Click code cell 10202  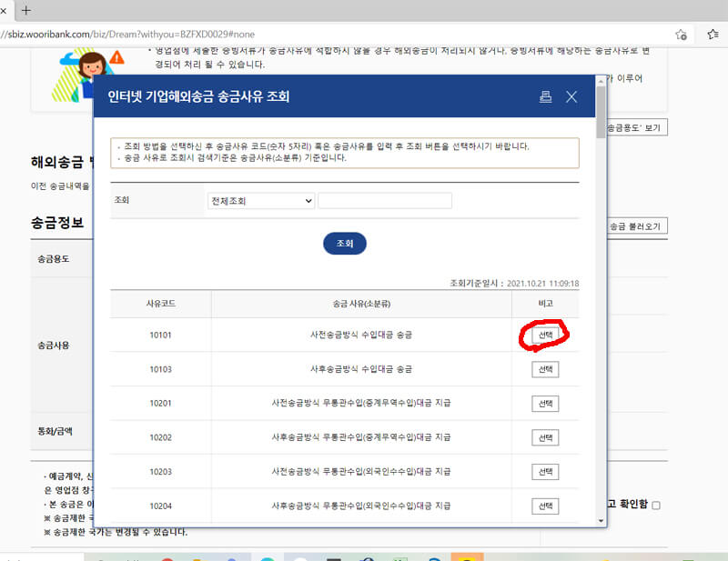tap(161, 437)
